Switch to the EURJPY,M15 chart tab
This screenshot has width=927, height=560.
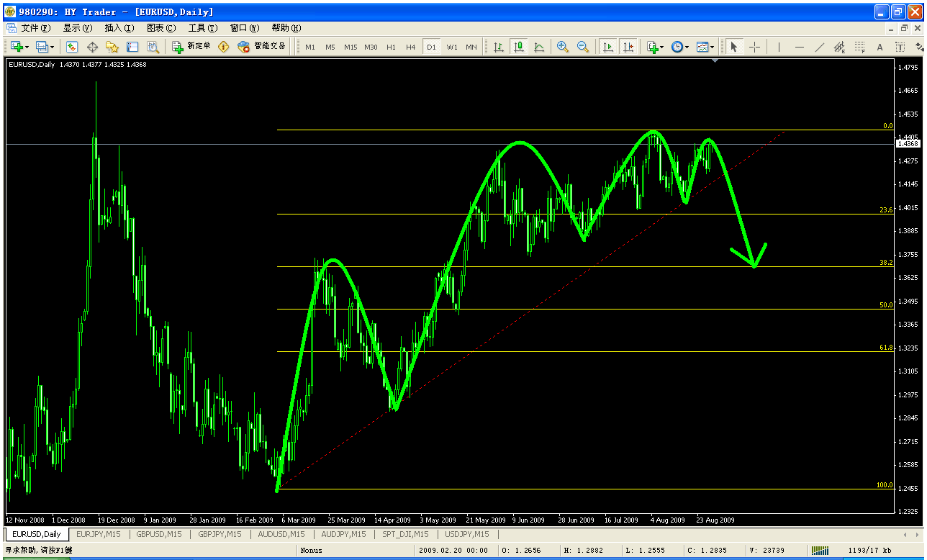pyautogui.click(x=99, y=534)
